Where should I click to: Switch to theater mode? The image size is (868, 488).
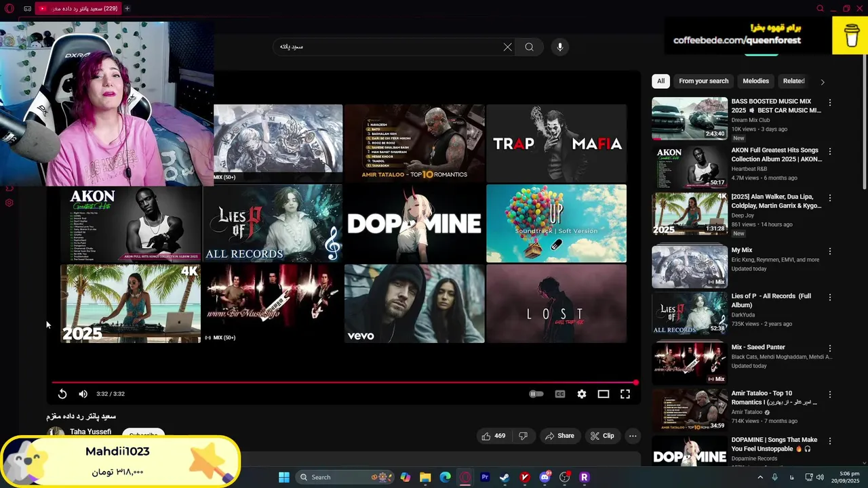coord(604,394)
